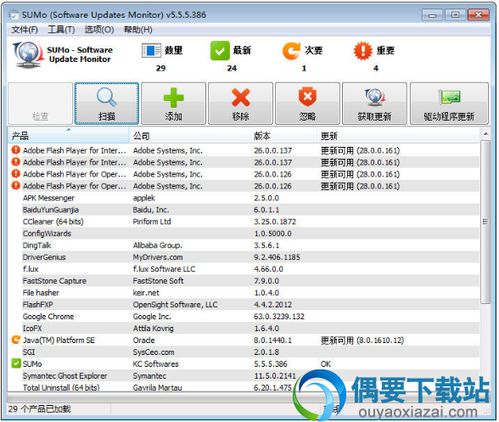Select the f.lux product row
The height and width of the screenshot is (422, 499).
(244, 269)
